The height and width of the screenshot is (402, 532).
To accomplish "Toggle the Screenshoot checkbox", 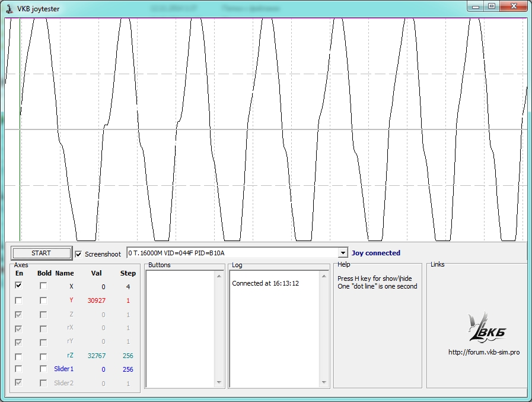I will pyautogui.click(x=79, y=254).
